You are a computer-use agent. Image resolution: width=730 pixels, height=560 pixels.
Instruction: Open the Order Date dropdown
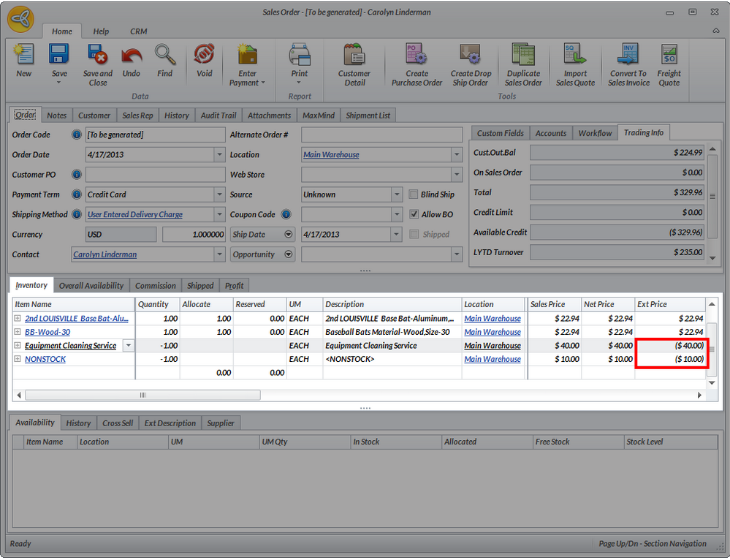219,155
